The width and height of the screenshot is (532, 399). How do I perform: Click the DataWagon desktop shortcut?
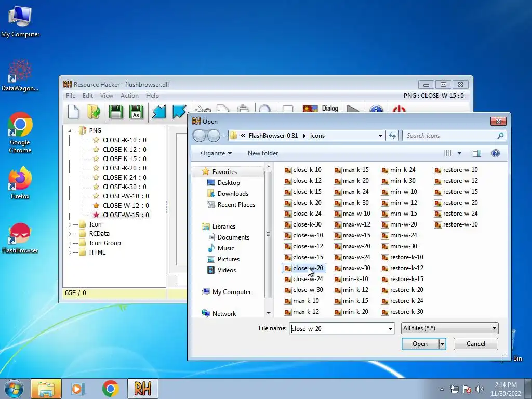pyautogui.click(x=20, y=75)
